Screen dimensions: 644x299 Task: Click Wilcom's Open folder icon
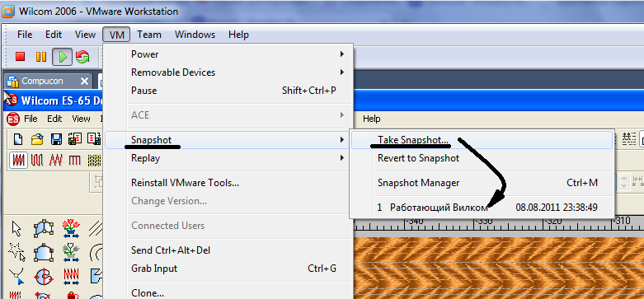coord(37,139)
